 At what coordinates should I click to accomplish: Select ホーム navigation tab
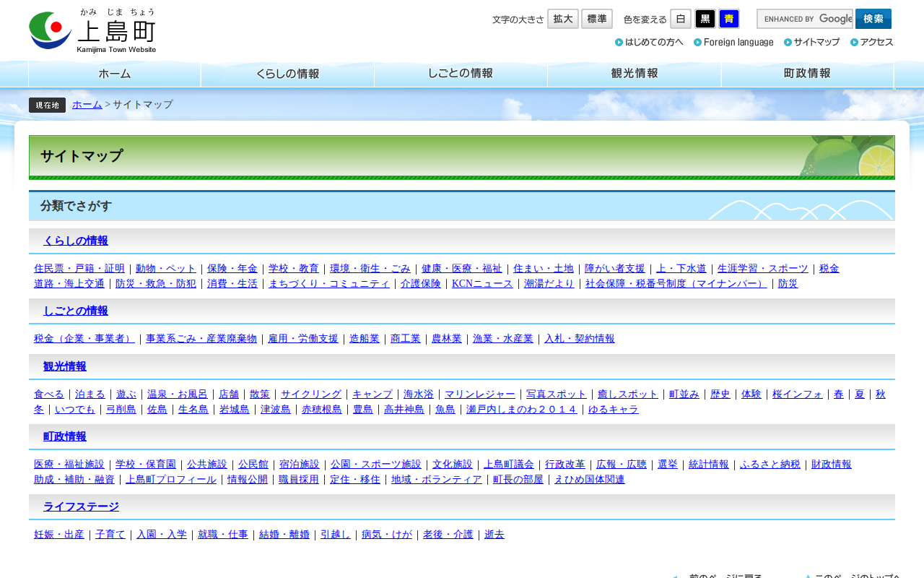tap(115, 74)
